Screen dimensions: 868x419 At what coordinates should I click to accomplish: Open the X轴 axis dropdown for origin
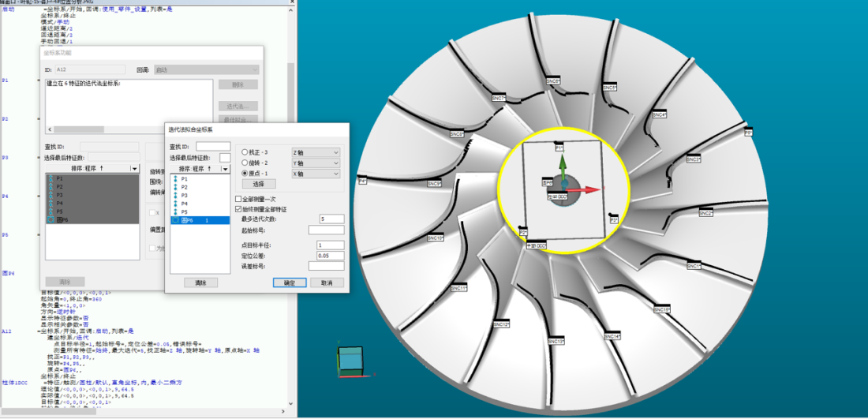point(316,173)
